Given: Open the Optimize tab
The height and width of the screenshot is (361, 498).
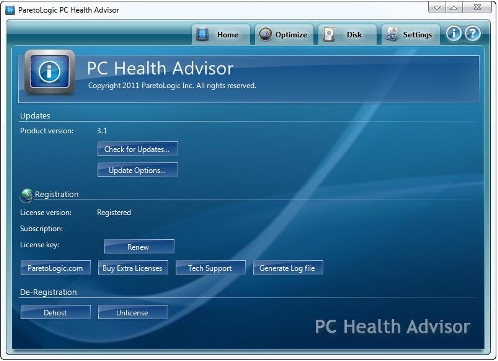Looking at the screenshot, I should tap(284, 34).
